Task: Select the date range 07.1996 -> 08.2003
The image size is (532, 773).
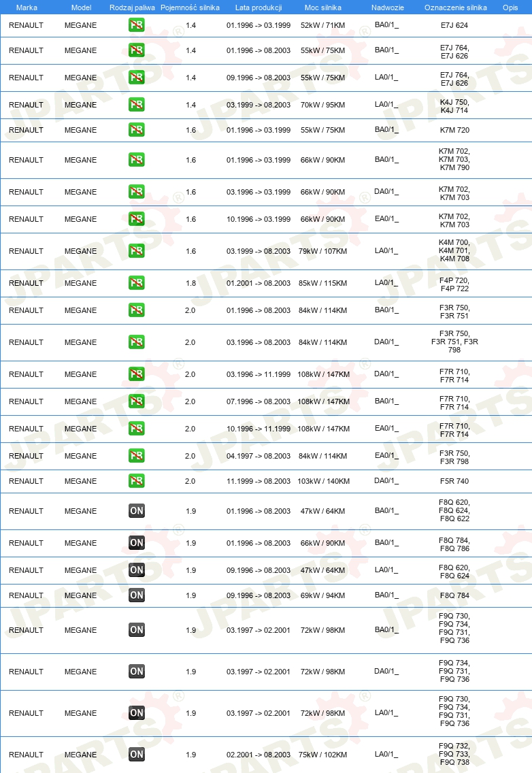Action: click(259, 401)
